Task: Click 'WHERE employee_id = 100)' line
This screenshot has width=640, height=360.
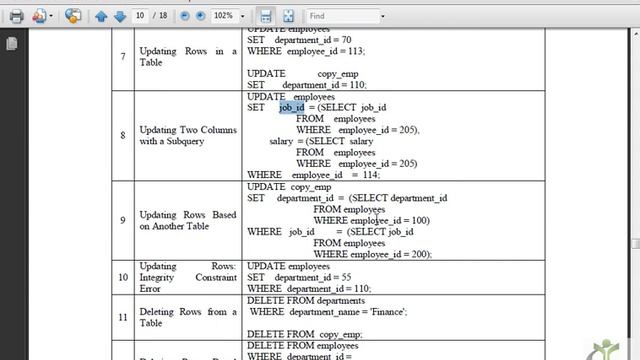Action: tap(372, 221)
